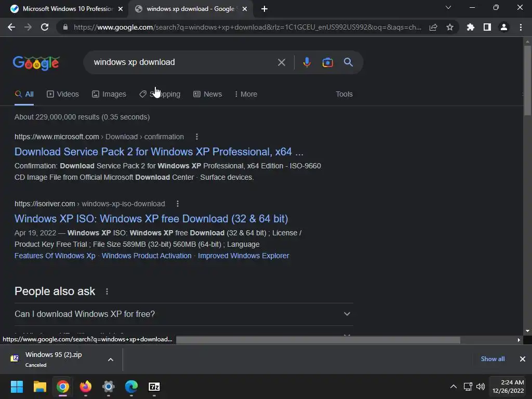
Task: Click Show all downloads
Action: tap(493, 359)
